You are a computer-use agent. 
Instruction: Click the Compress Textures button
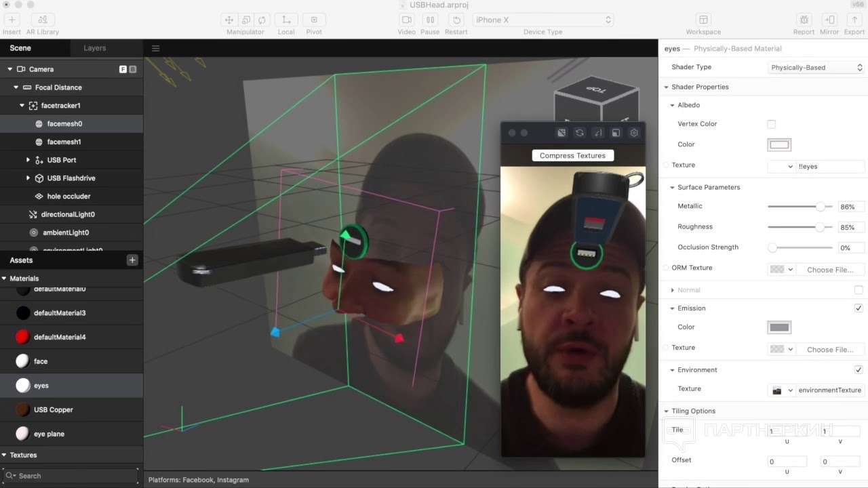click(573, 155)
